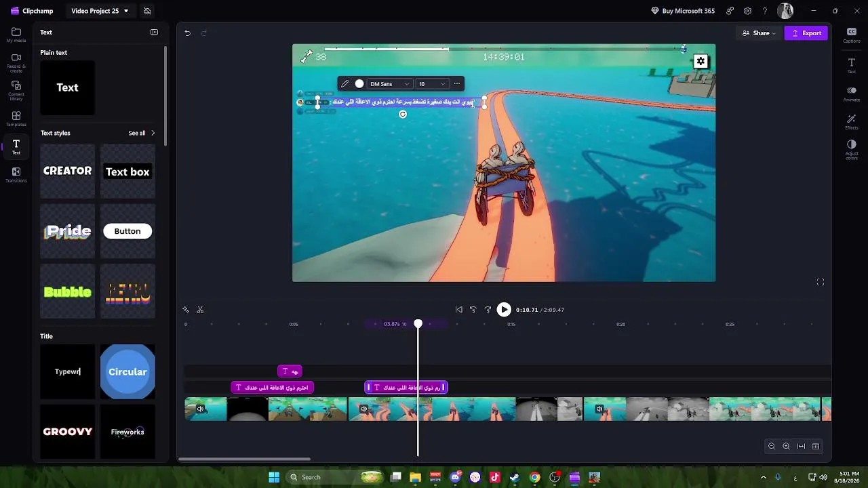868x488 pixels.
Task: Open the font size 10 dropdown
Action: [432, 84]
